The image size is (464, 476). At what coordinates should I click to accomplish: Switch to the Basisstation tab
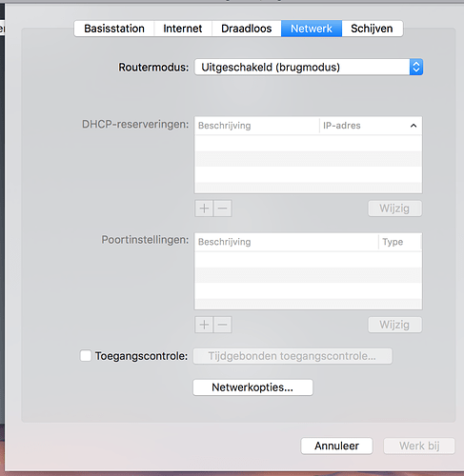click(x=114, y=29)
